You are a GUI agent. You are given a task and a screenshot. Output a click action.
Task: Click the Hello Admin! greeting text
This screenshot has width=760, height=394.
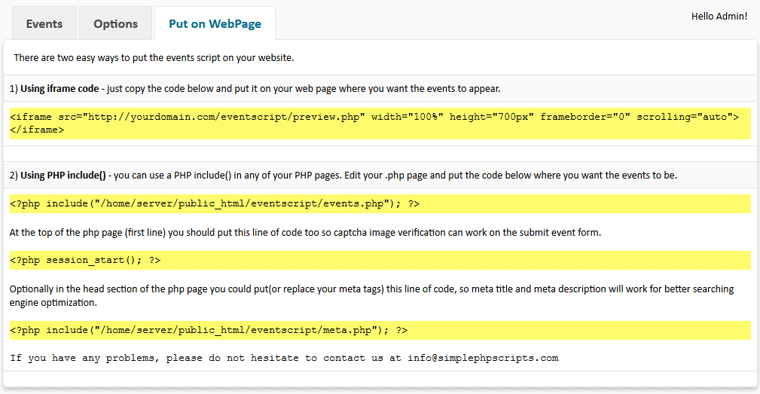719,16
